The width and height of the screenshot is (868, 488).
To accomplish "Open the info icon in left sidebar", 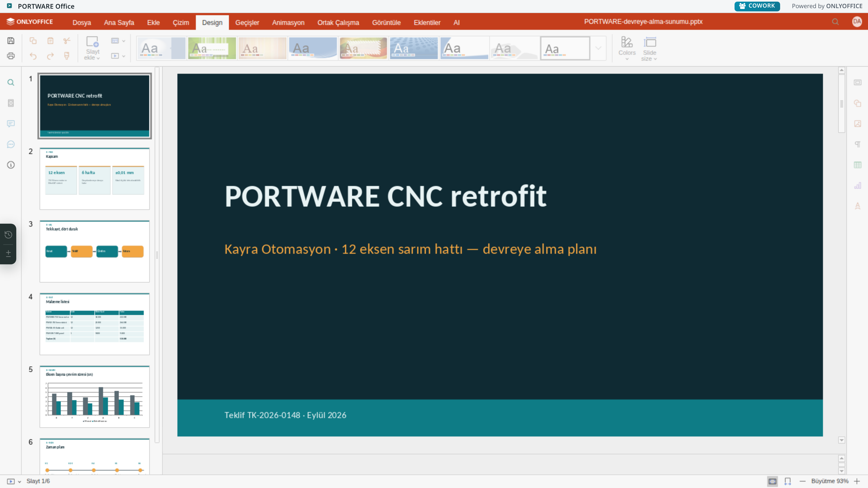I will 11,165.
